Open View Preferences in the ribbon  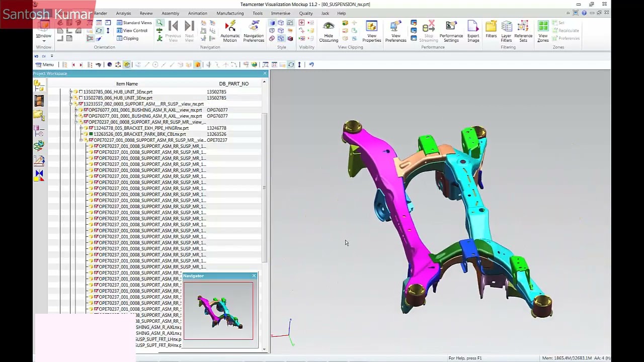pos(396,31)
